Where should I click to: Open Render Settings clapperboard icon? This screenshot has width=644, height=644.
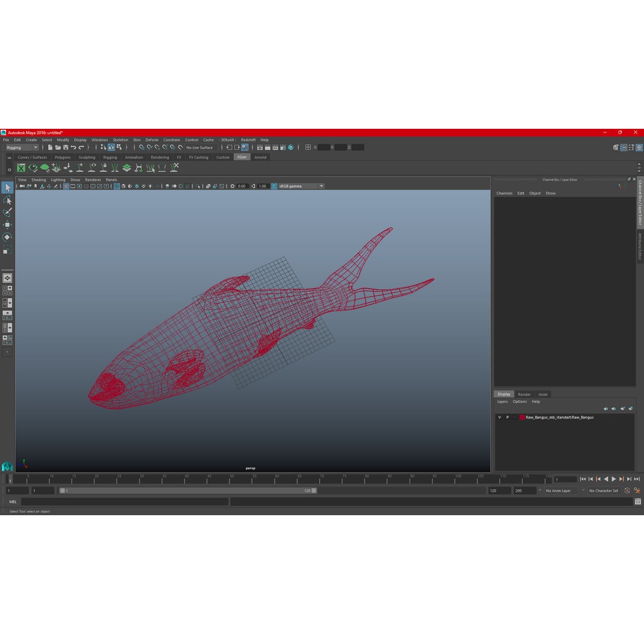tap(283, 147)
